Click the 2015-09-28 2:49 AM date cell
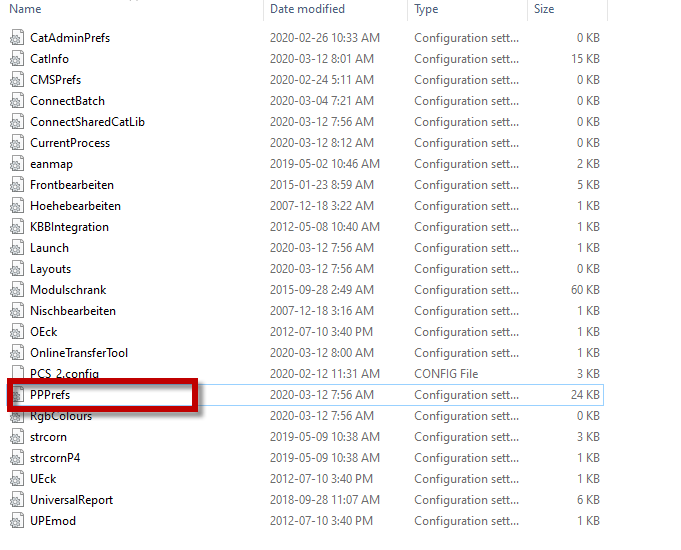 (321, 290)
